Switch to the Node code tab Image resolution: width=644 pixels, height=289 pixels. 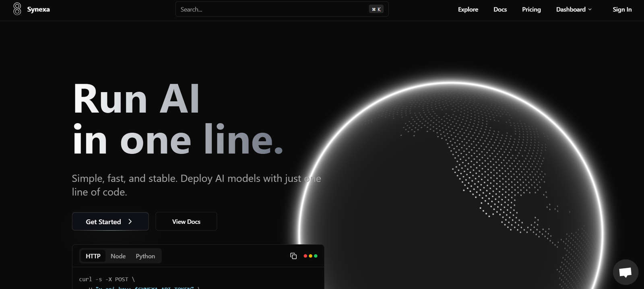click(x=118, y=256)
